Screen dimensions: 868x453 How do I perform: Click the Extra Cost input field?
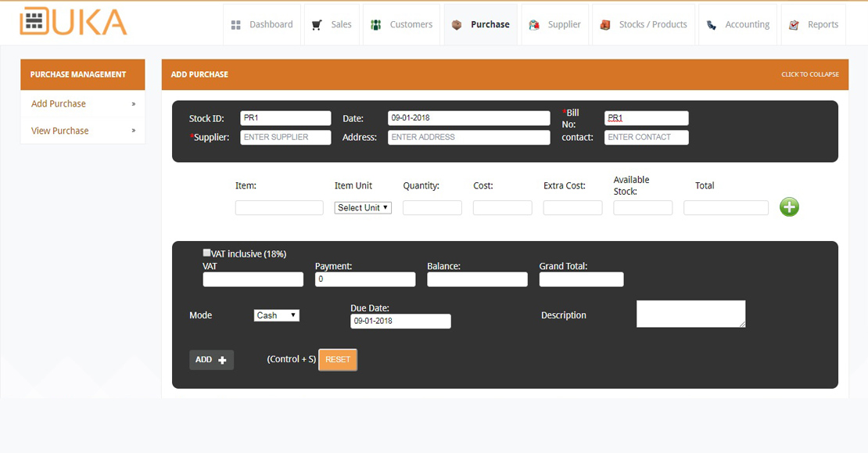click(573, 207)
